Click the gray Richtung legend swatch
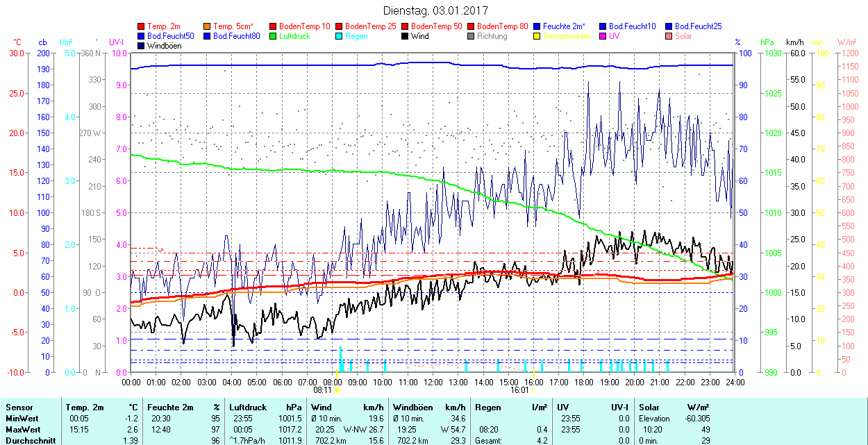The image size is (868, 445). [x=471, y=36]
